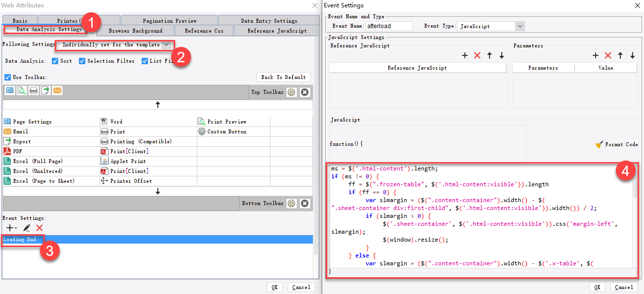Open Bottom Toolbar gear settings
644x294 pixels.
point(292,204)
